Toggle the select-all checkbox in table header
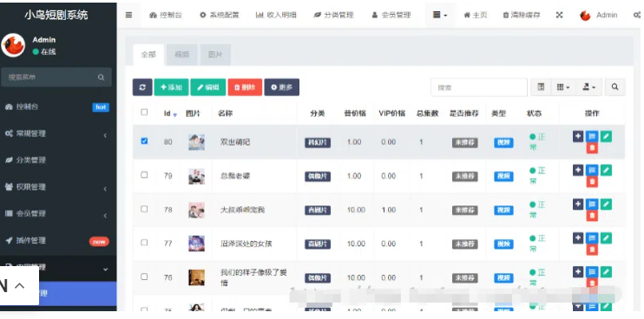The width and height of the screenshot is (644, 319). point(144,112)
